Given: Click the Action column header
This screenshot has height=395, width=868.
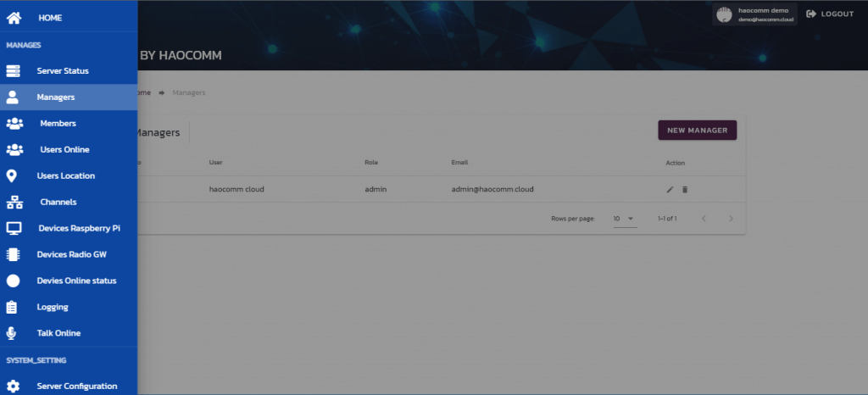Looking at the screenshot, I should pos(676,163).
